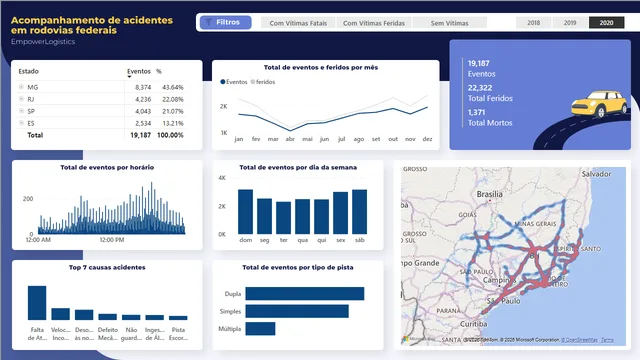Screen dimensions: 640x360
Task: Toggle the Com Vítimas Fatais filter
Action: coord(298,23)
